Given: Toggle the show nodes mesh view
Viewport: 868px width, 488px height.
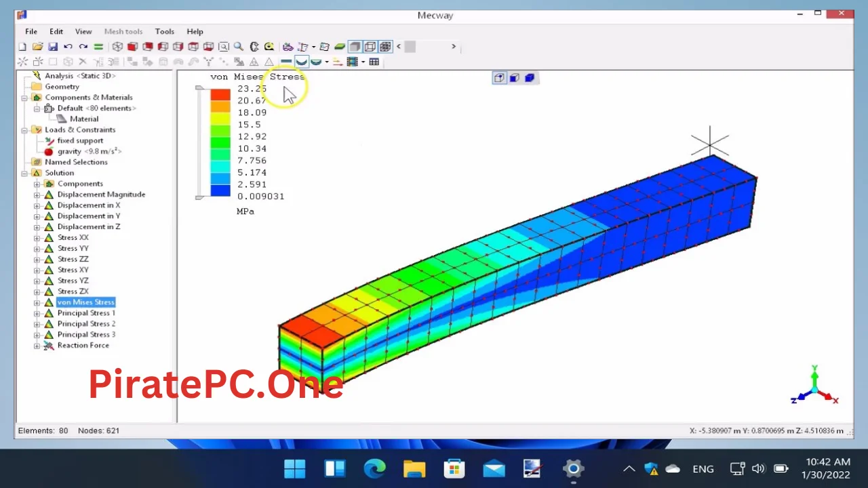Looking at the screenshot, I should coord(386,47).
